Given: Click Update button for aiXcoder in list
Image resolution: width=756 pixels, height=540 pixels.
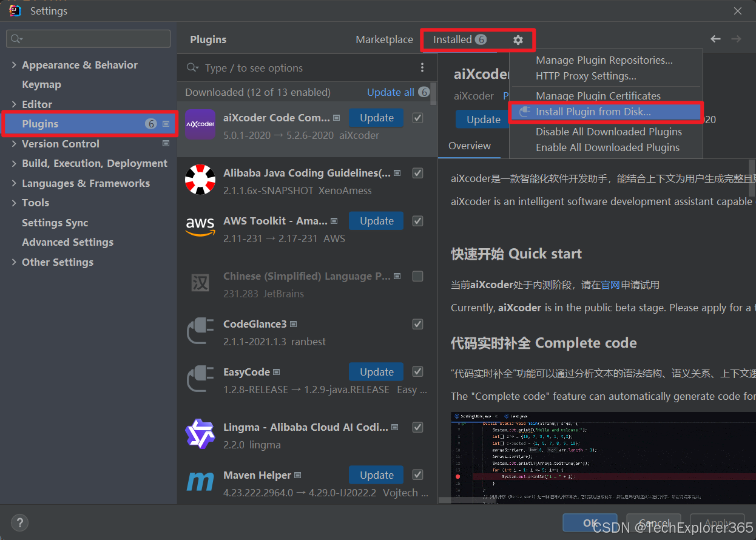Looking at the screenshot, I should pos(376,118).
